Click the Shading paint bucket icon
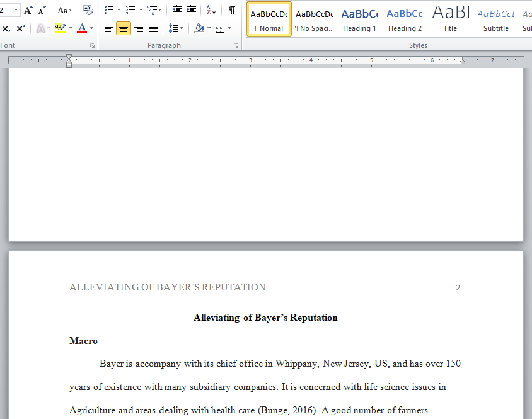532x419 pixels. coord(199,28)
